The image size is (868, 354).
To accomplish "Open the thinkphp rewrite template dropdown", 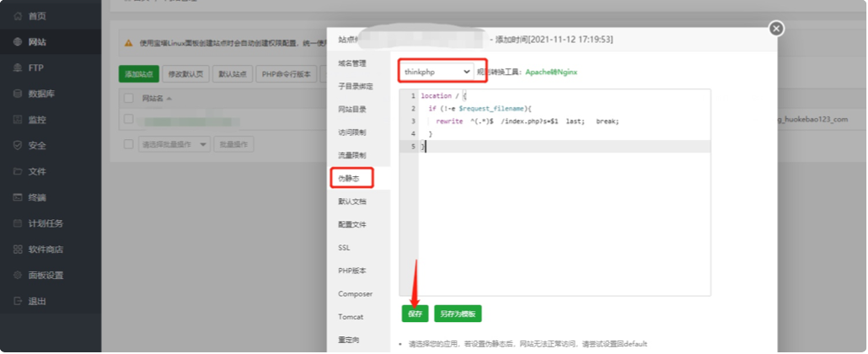I will coord(437,72).
